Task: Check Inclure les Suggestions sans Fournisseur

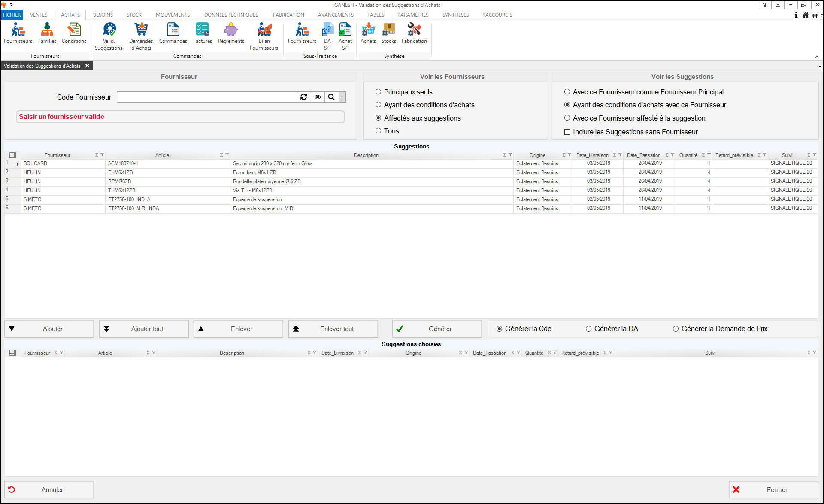Action: [x=567, y=132]
